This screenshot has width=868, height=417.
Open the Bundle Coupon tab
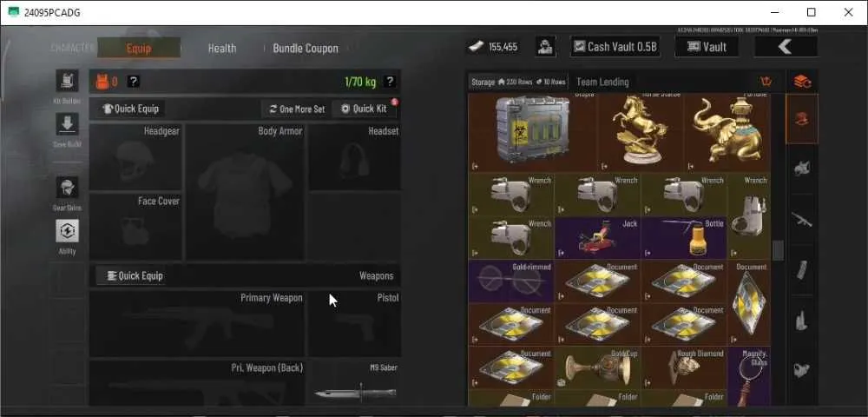point(306,49)
